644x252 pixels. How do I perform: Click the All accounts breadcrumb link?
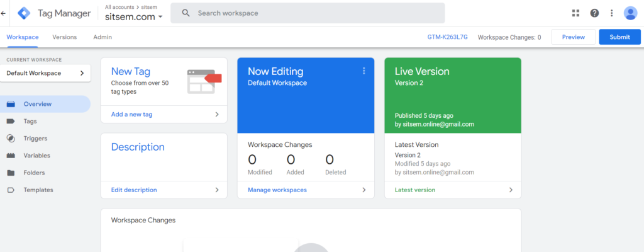(119, 7)
